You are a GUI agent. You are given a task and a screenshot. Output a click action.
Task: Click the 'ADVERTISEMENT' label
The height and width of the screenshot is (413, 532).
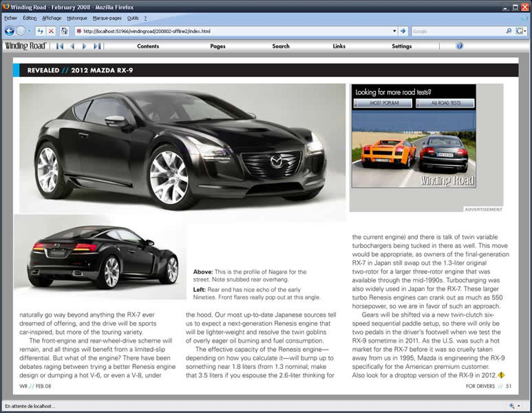tap(484, 209)
